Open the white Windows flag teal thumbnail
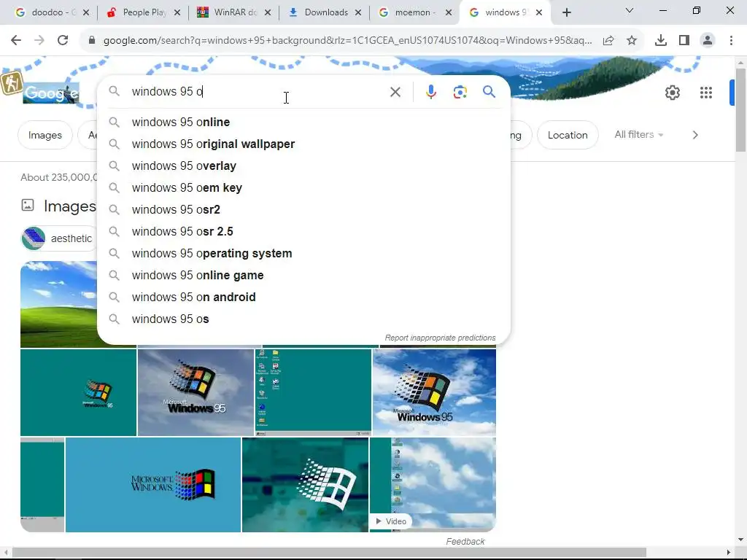 [x=305, y=485]
